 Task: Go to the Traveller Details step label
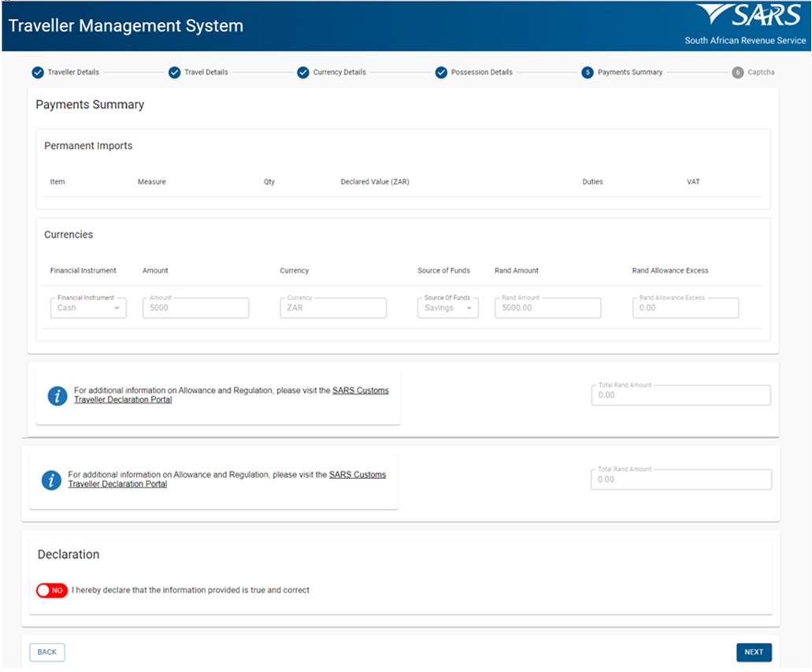click(73, 72)
